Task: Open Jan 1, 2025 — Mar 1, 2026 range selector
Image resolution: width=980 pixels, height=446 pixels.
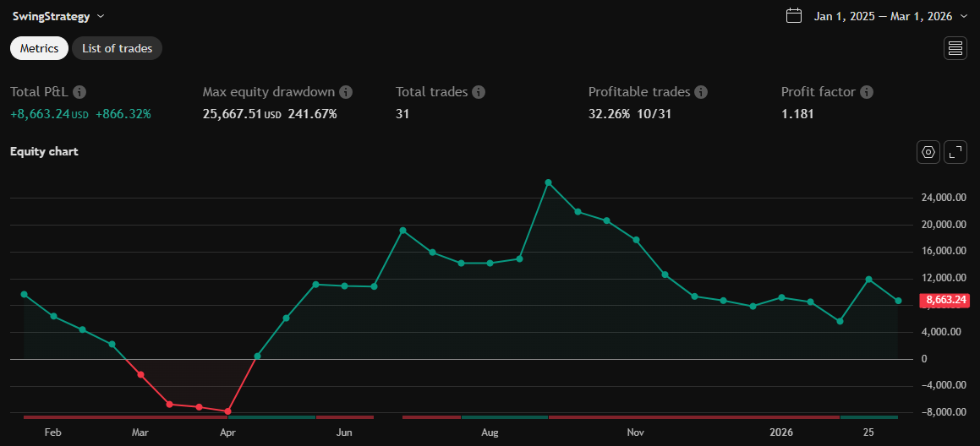Action: click(x=883, y=16)
